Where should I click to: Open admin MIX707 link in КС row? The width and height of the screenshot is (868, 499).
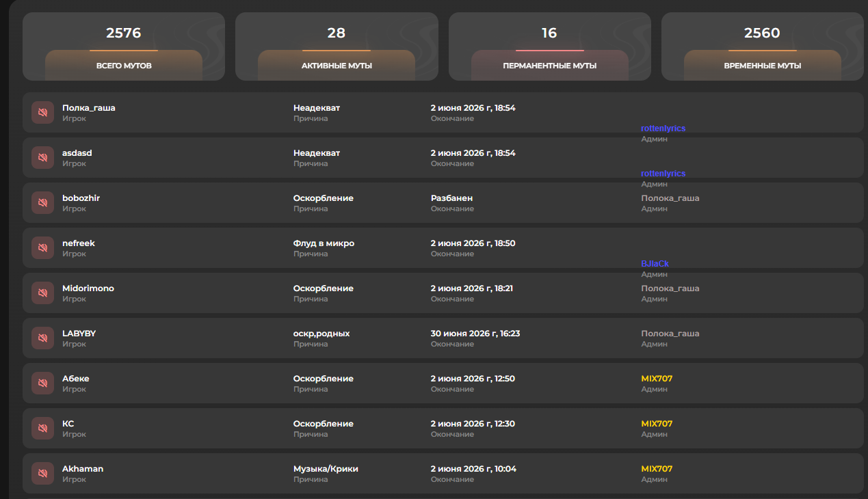[657, 424]
